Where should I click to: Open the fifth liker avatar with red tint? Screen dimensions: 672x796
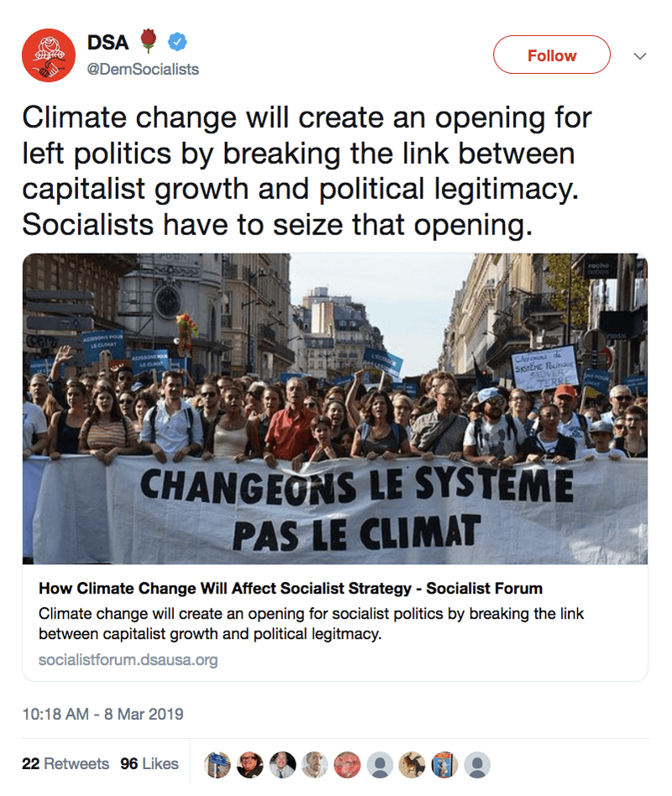(348, 764)
